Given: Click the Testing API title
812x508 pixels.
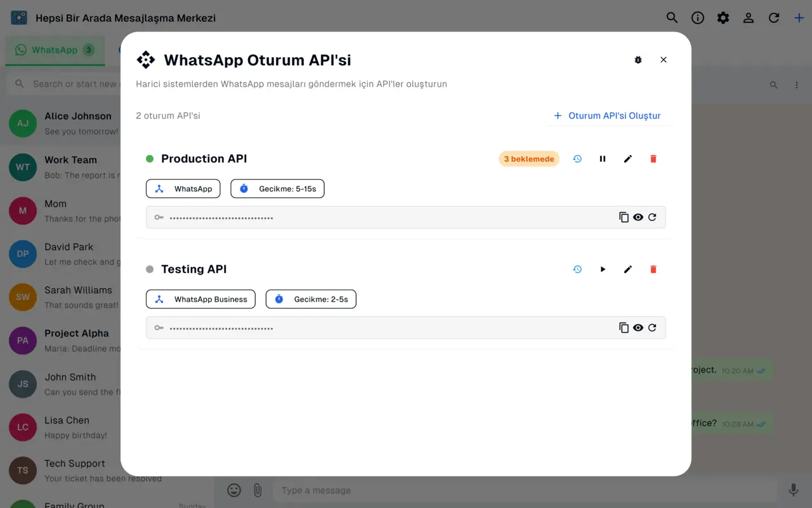Looking at the screenshot, I should click(x=194, y=269).
